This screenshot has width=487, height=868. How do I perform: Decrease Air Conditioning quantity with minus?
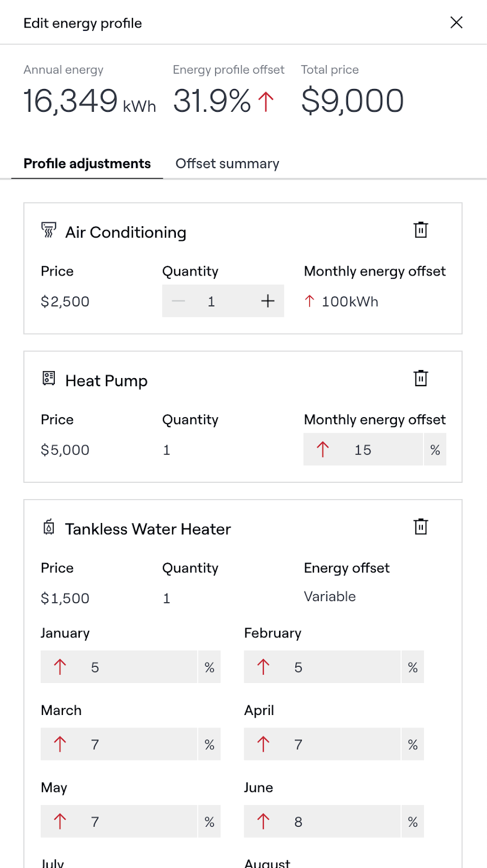click(179, 301)
